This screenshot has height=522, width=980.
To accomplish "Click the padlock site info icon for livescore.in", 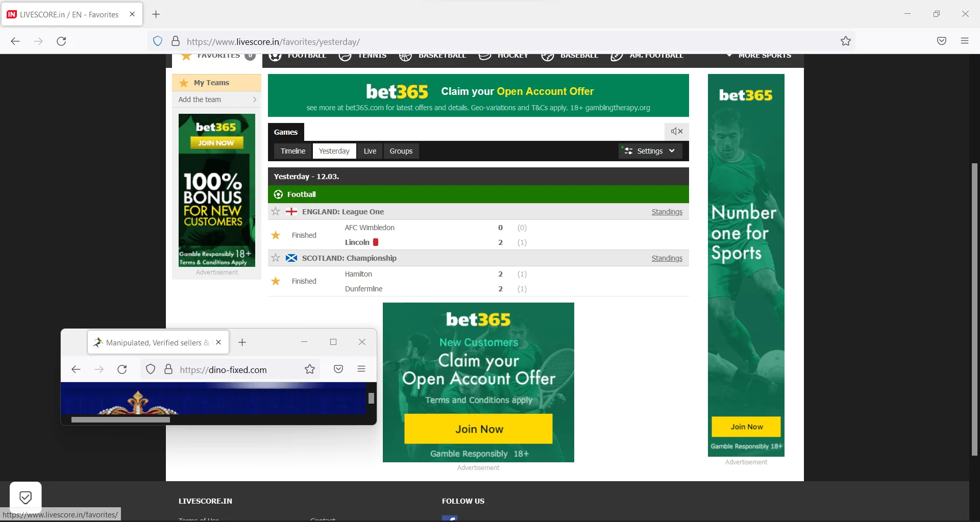I will 176,41.
